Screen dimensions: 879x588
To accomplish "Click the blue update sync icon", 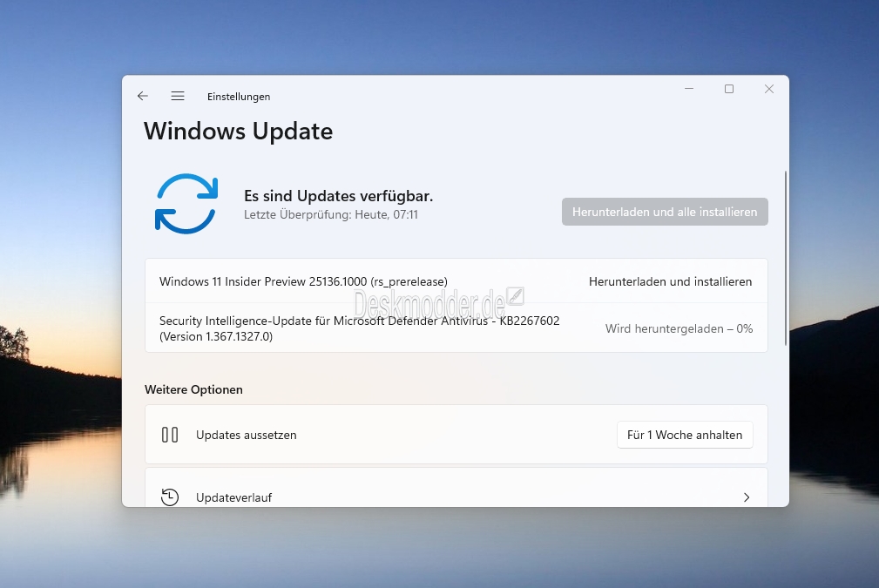I will pos(186,204).
